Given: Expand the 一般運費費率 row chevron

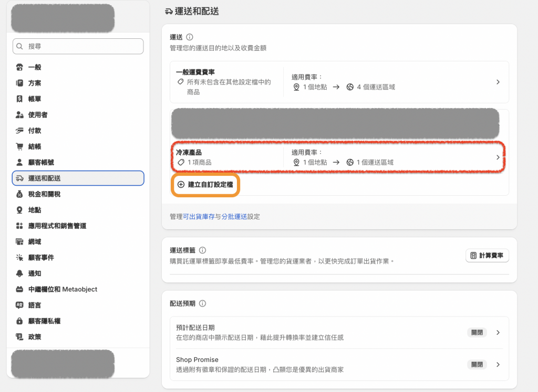Looking at the screenshot, I should click(498, 82).
